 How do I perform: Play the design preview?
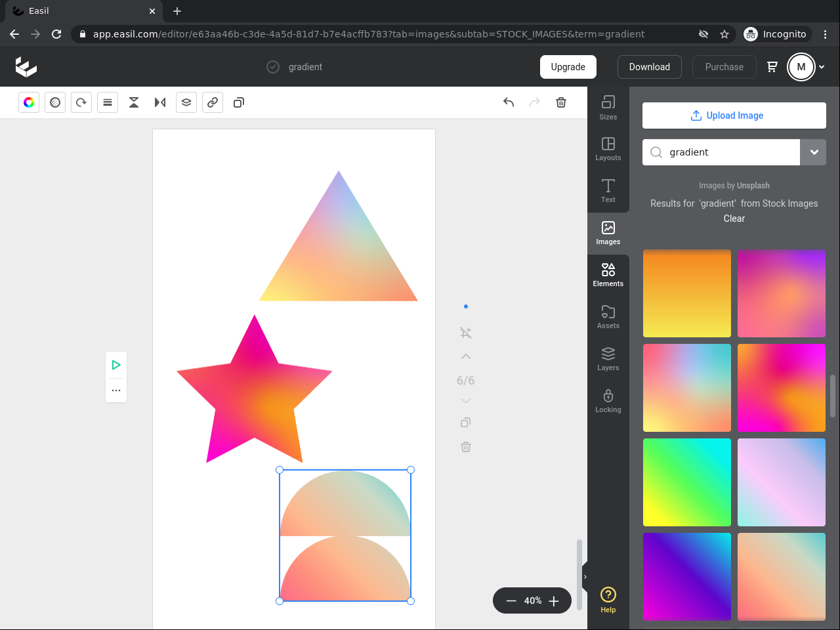pos(116,365)
